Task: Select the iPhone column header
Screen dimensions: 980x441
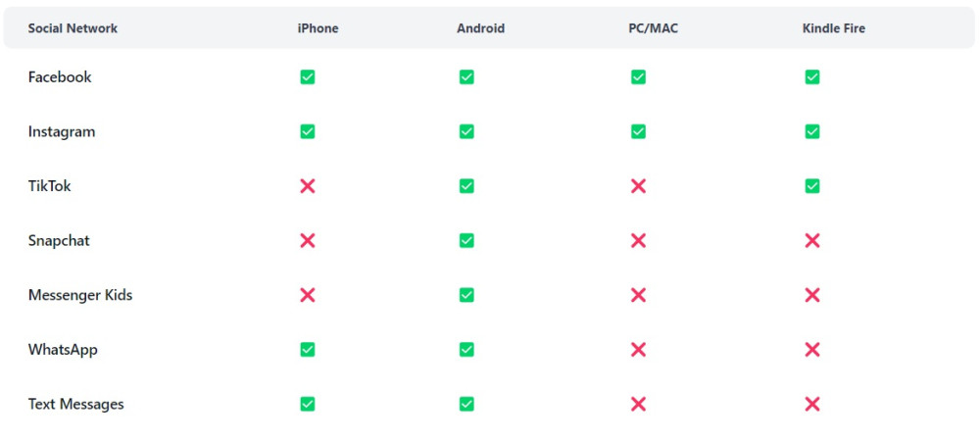Action: (x=318, y=28)
